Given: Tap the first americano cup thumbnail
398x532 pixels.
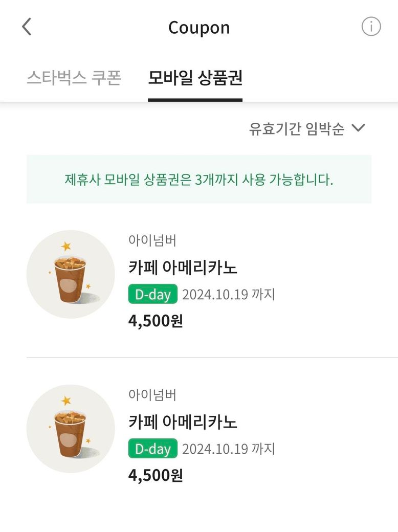Looking at the screenshot, I should (x=71, y=274).
